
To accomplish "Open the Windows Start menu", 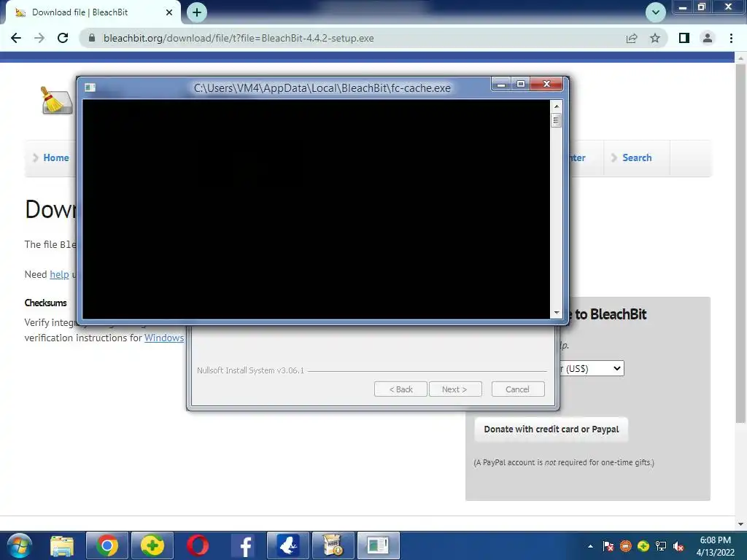I will (x=19, y=545).
